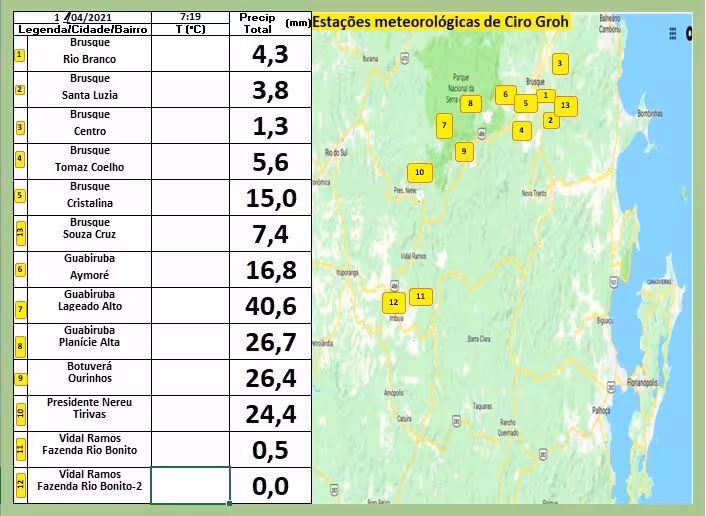Screen dimensions: 706x516
Task: Click legend icon 13 beside Souza Cruz row
Action: 19,235
